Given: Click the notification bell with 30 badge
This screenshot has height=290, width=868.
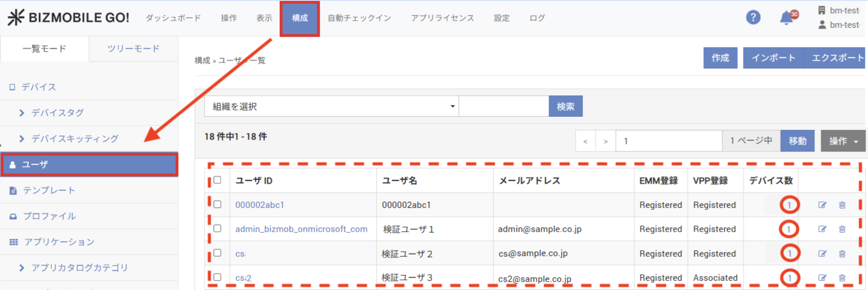Looking at the screenshot, I should (786, 18).
